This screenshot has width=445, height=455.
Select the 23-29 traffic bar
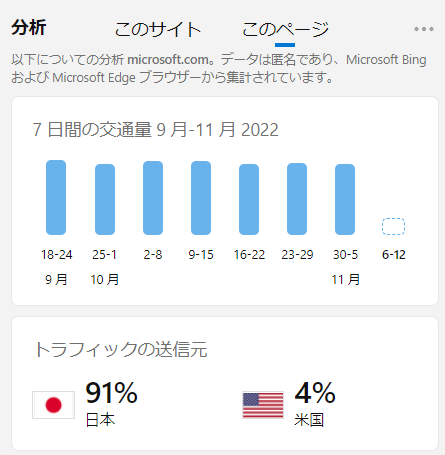[297, 199]
